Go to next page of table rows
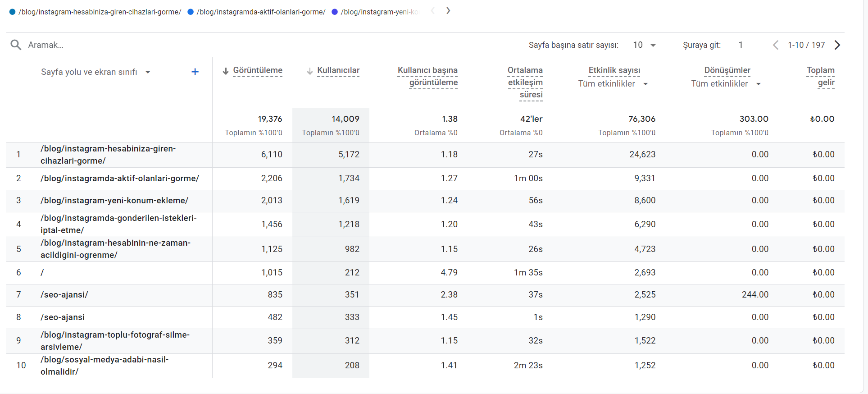Screen dimensions: 868x394 coord(837,45)
